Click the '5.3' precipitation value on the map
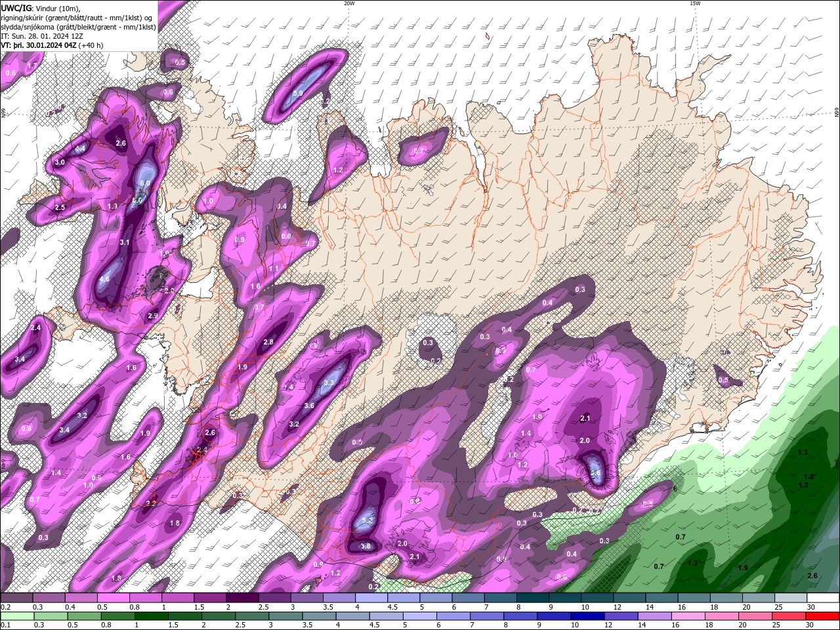The image size is (840, 630). coord(367,521)
